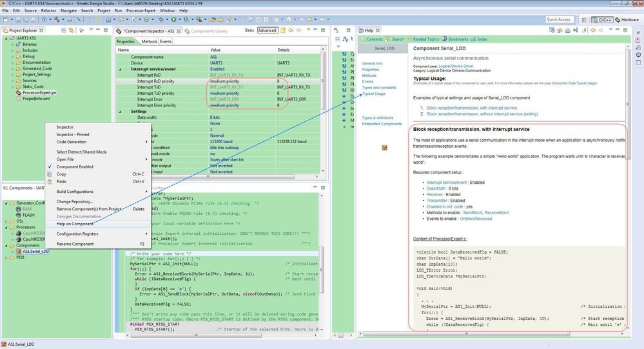This screenshot has height=349, width=644.
Task: Click the green Run toolbar icon
Action: tap(174, 19)
